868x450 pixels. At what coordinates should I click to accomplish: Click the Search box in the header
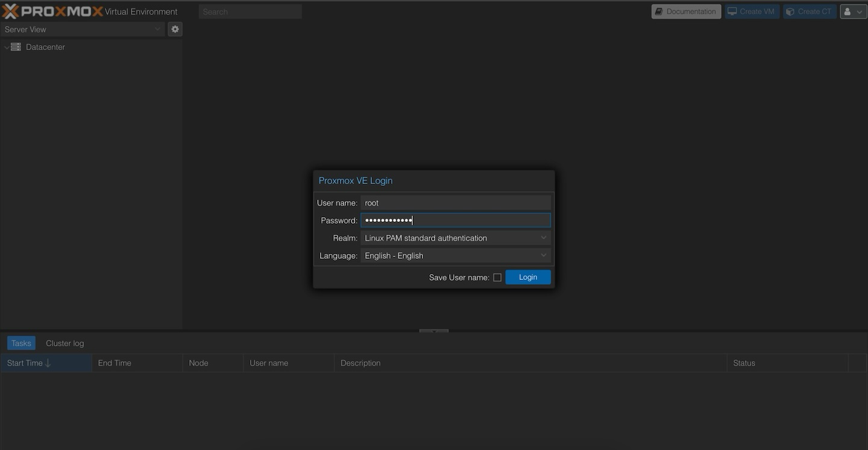[250, 11]
